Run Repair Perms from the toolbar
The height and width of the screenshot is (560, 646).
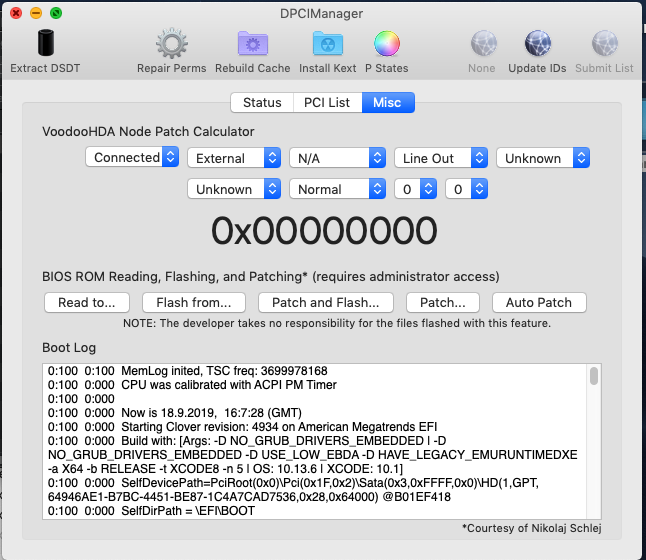click(171, 45)
